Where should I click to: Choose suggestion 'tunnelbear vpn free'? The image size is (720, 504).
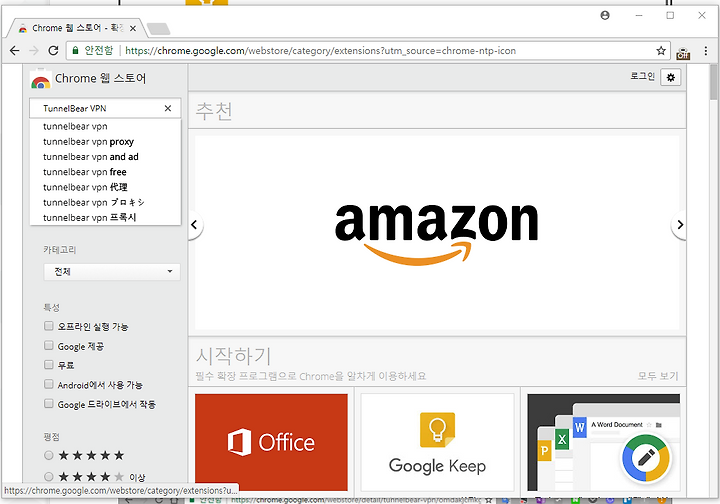click(105, 172)
